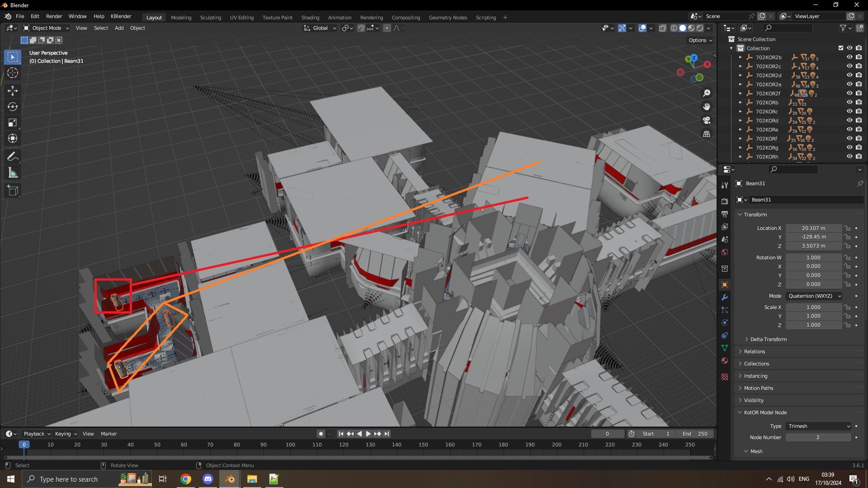The image size is (868, 488).
Task: Open the Keying popover
Action: tap(66, 434)
